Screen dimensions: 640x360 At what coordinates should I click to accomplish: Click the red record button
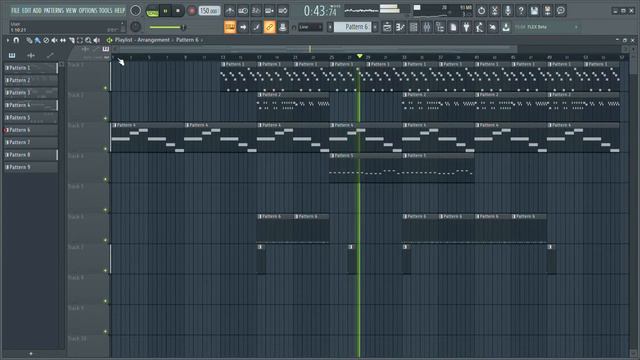click(191, 11)
